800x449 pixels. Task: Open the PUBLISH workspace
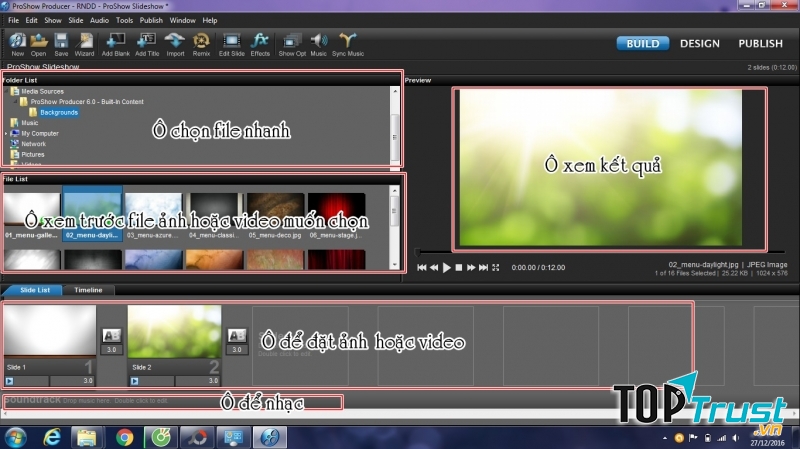[x=760, y=44]
